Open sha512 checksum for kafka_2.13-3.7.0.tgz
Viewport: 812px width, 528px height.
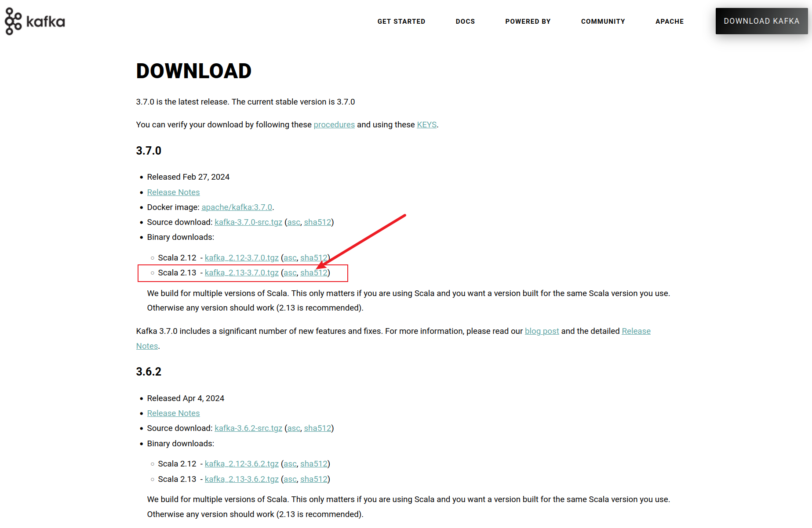click(x=313, y=273)
